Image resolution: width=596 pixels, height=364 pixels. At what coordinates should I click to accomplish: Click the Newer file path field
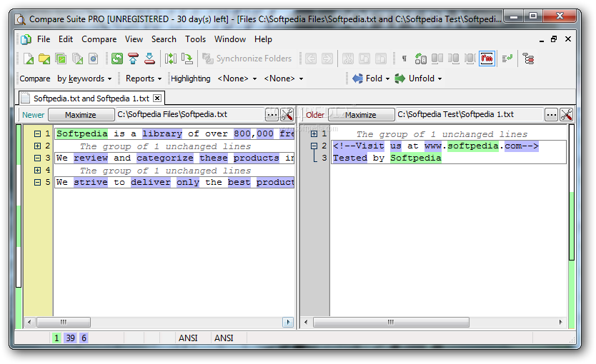click(189, 115)
